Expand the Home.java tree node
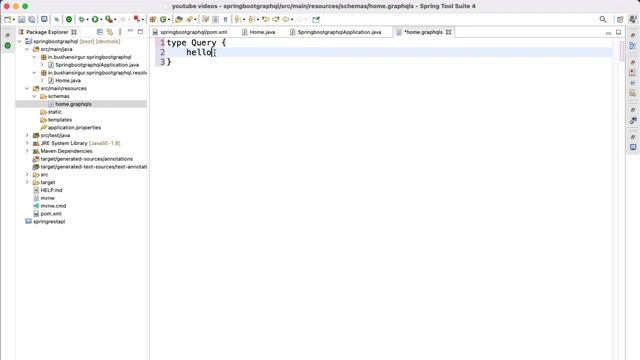Screen dimensions: 640x360 point(42,80)
